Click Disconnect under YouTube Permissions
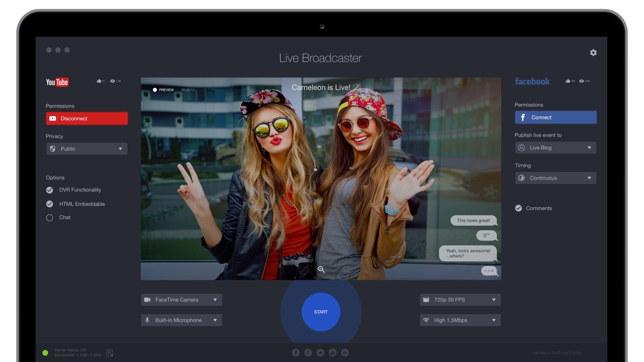Screen dimensions: 644x362 pos(87,118)
